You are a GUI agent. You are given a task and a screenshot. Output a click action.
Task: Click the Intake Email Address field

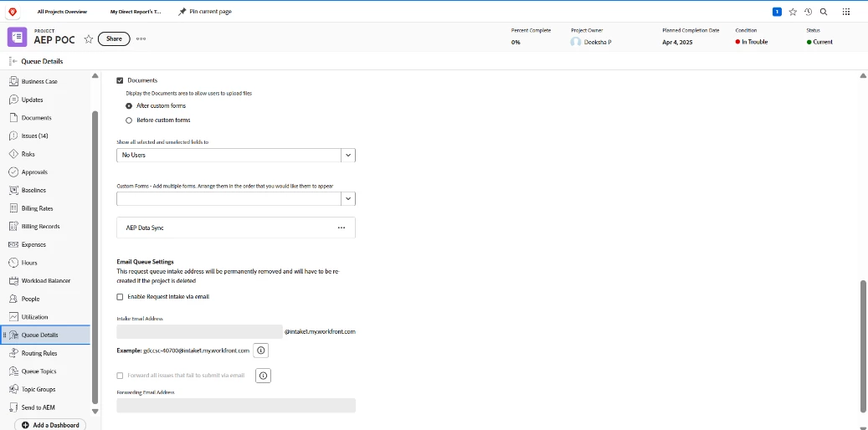point(199,331)
